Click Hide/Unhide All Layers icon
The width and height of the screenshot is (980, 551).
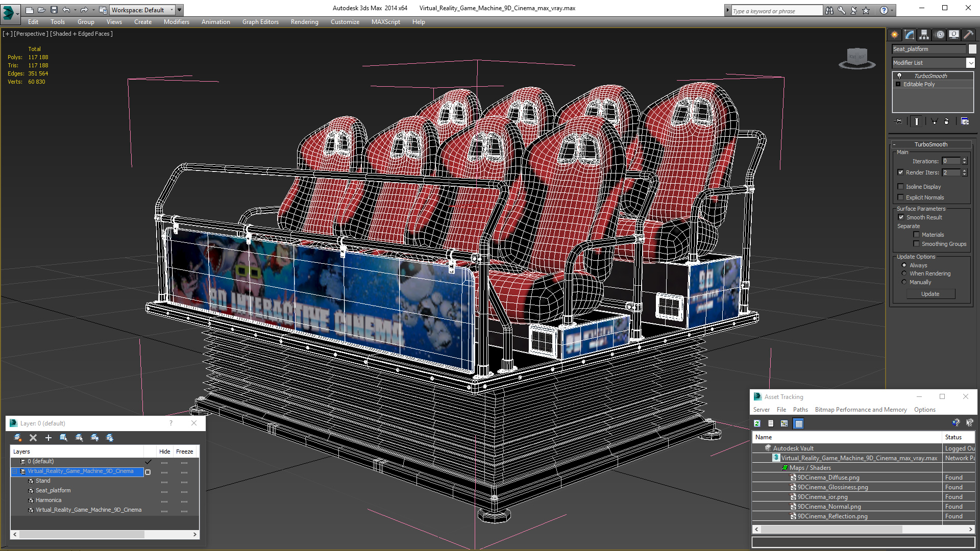click(94, 438)
